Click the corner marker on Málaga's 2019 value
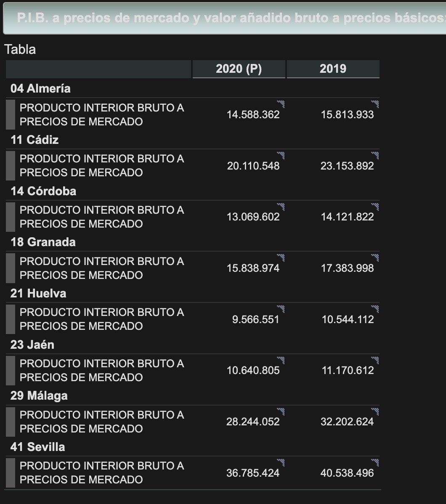Image resolution: width=446 pixels, height=504 pixels. (375, 412)
